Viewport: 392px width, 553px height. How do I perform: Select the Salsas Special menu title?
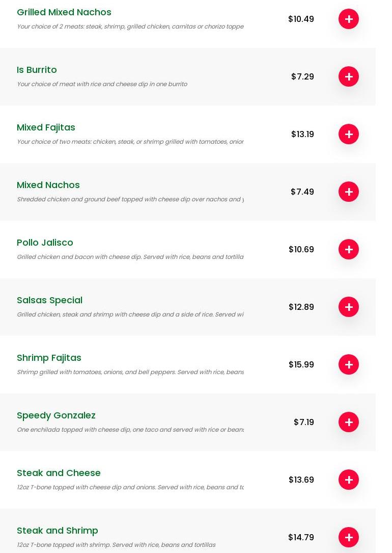(50, 301)
